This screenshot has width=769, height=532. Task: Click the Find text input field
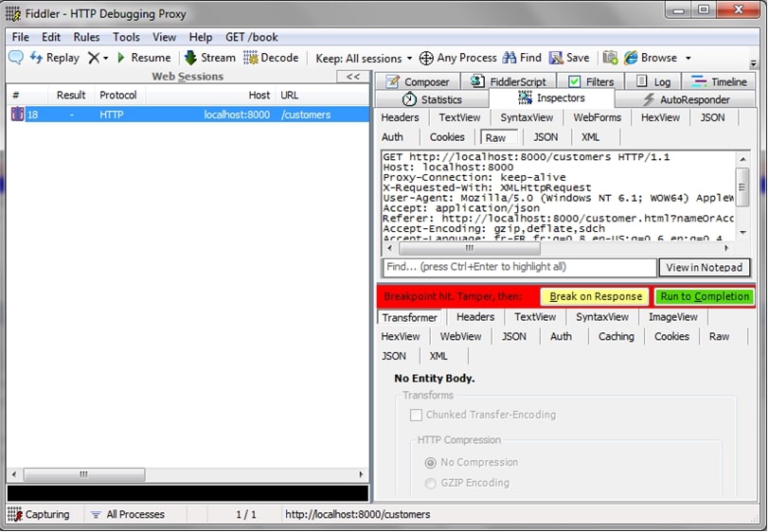519,267
